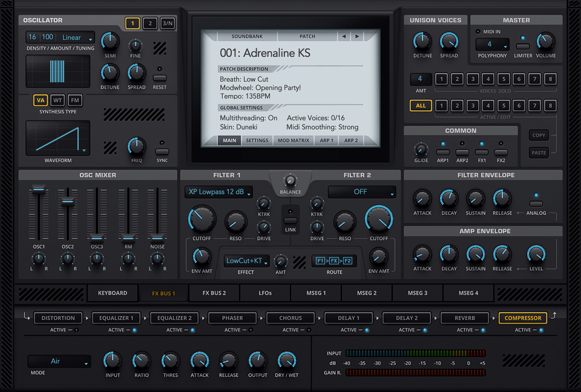Viewport: 581px width, 392px height.
Task: Toggle the ARP2 switch
Action: point(462,152)
